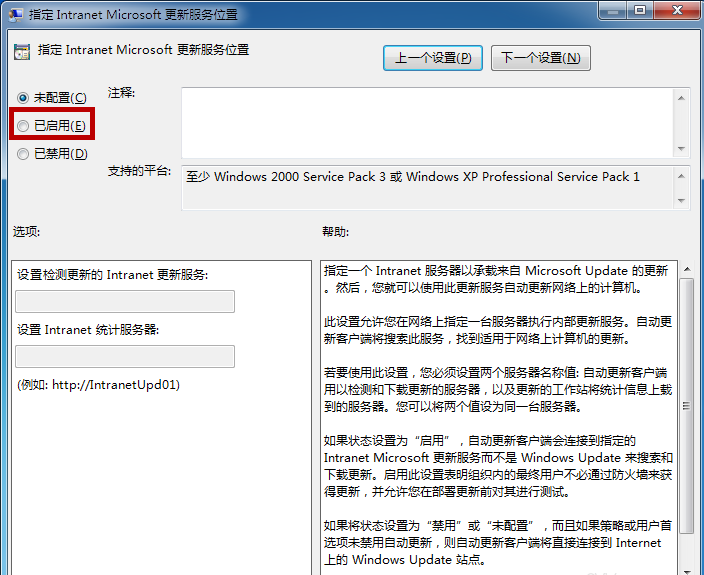Select the 已启用(E) radio button
Image resolution: width=704 pixels, height=575 pixels.
tap(23, 126)
